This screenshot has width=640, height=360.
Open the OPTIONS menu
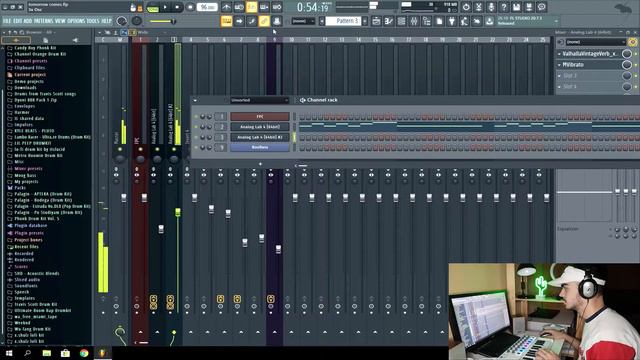point(76,21)
